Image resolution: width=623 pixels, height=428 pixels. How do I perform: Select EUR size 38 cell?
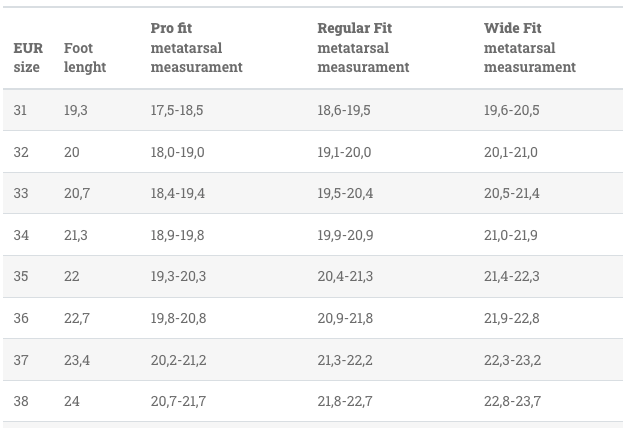(21, 401)
